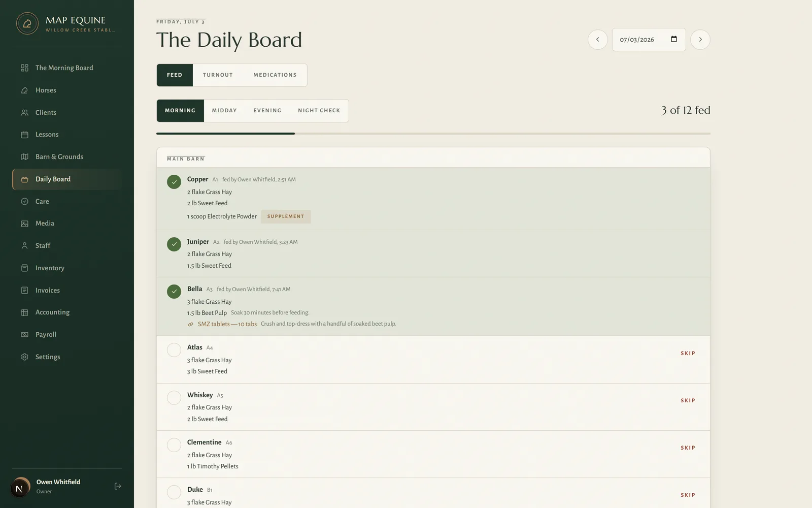Skip feeding for Whiskey
Screen dimensions: 812x508
coord(688,400)
